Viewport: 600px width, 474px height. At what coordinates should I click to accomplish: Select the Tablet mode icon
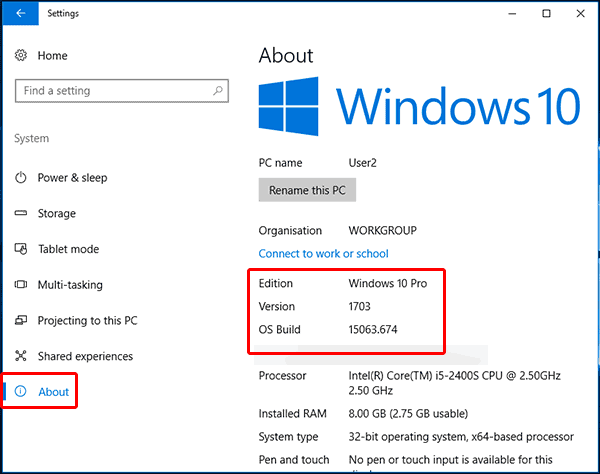tap(21, 249)
